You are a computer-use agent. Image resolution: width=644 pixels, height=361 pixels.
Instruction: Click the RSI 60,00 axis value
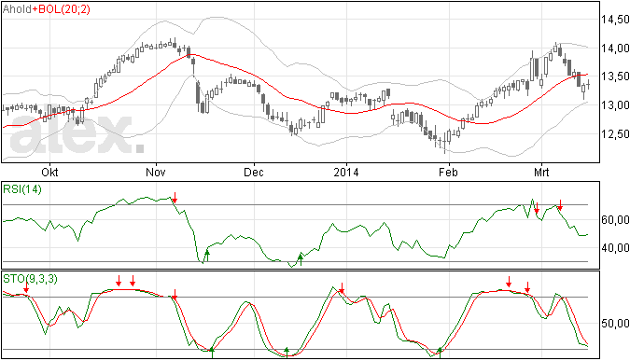pyautogui.click(x=615, y=220)
